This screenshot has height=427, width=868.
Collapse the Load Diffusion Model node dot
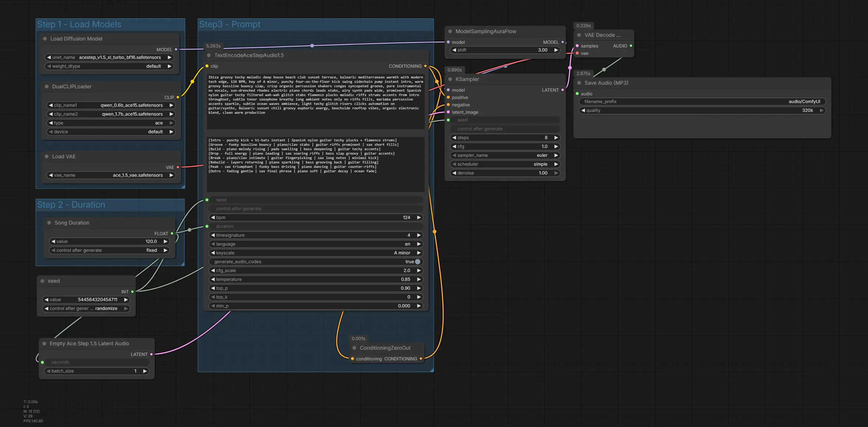click(45, 39)
